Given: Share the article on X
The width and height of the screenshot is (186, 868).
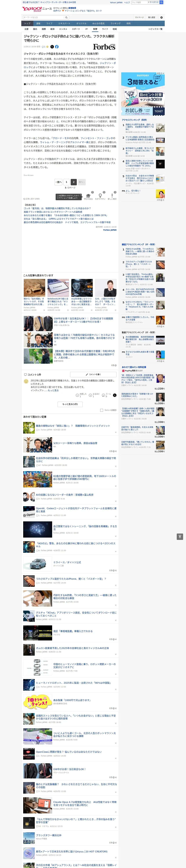Looking at the screenshot, I should 52,47.
